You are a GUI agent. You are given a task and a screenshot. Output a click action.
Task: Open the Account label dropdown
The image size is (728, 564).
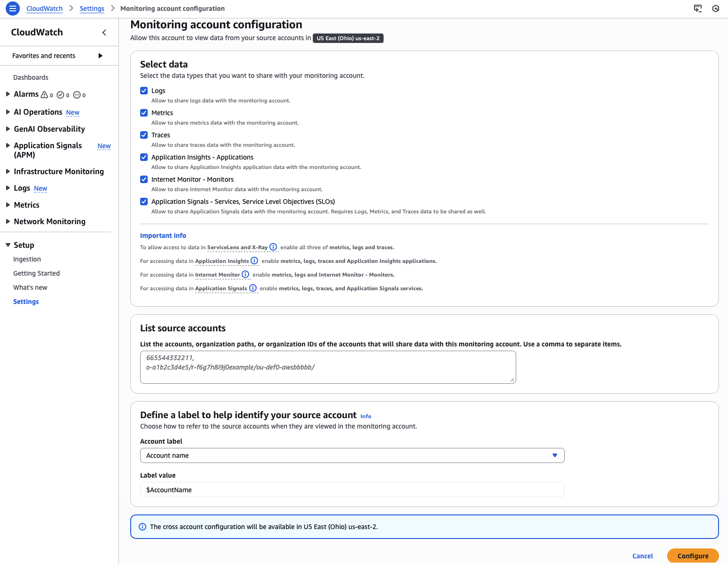click(x=352, y=455)
